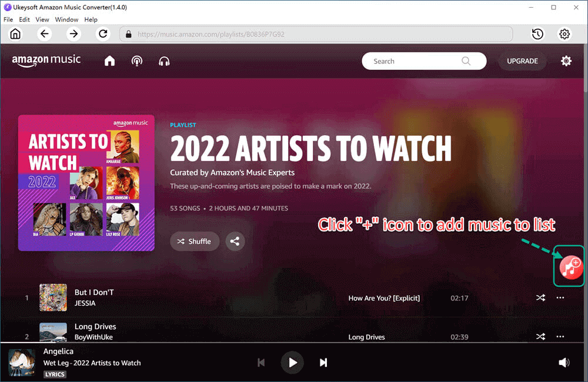The image size is (588, 382).
Task: Click the Amazon Music home icon
Action: [109, 61]
